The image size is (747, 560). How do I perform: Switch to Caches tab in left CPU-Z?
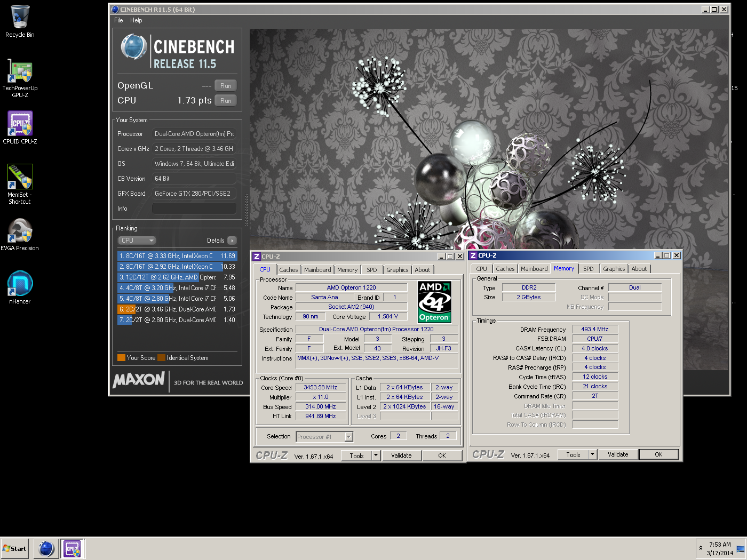tap(289, 270)
